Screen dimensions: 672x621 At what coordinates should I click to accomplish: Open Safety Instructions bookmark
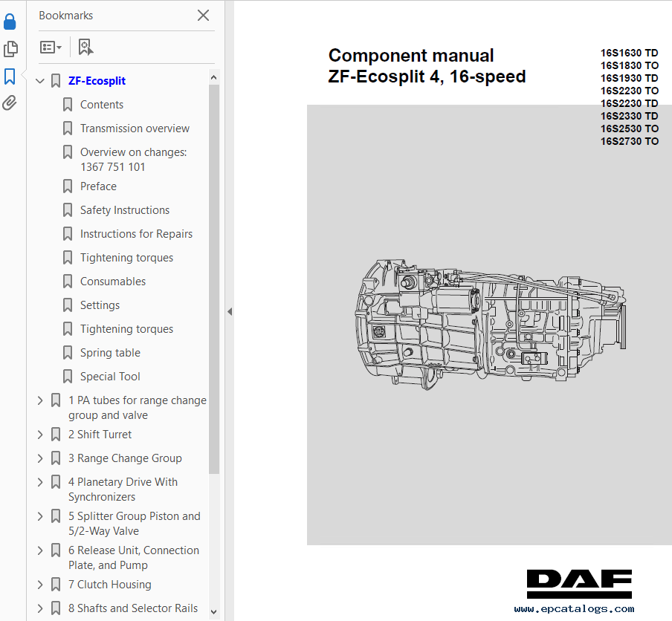pyautogui.click(x=125, y=210)
